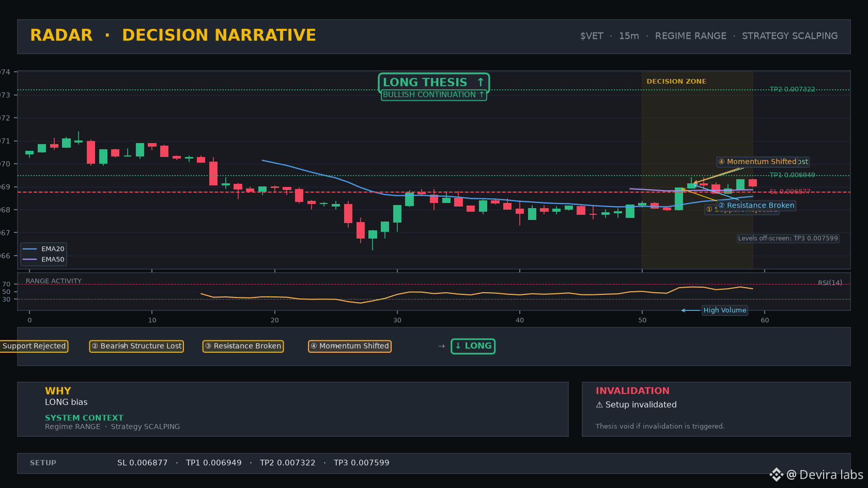Click the High Volume annotation label
Viewport: 868px width, 488px height.
[725, 310]
